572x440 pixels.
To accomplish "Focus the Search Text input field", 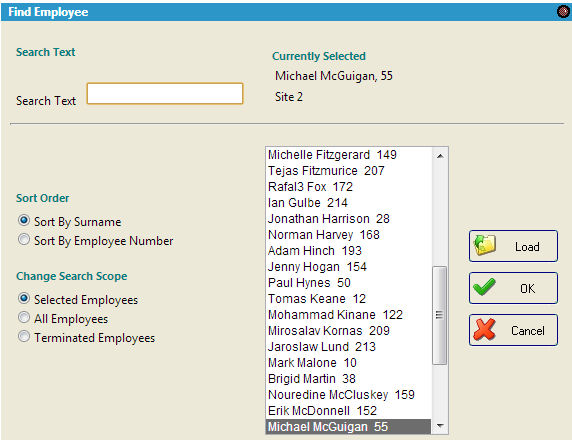I will click(x=165, y=93).
